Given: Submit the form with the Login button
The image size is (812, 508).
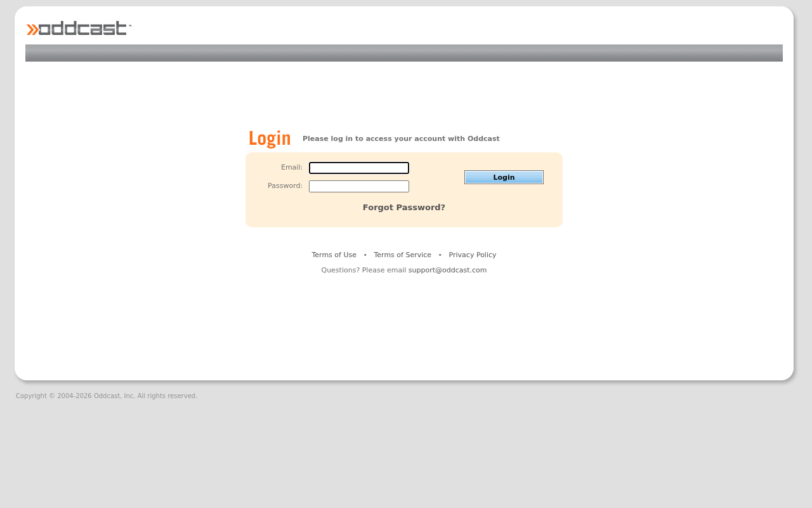Looking at the screenshot, I should [x=504, y=177].
